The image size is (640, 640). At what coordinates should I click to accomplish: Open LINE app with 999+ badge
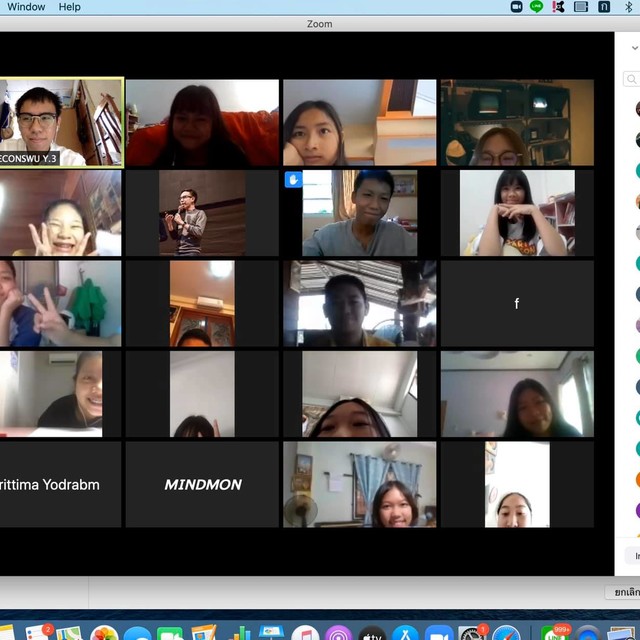555,633
